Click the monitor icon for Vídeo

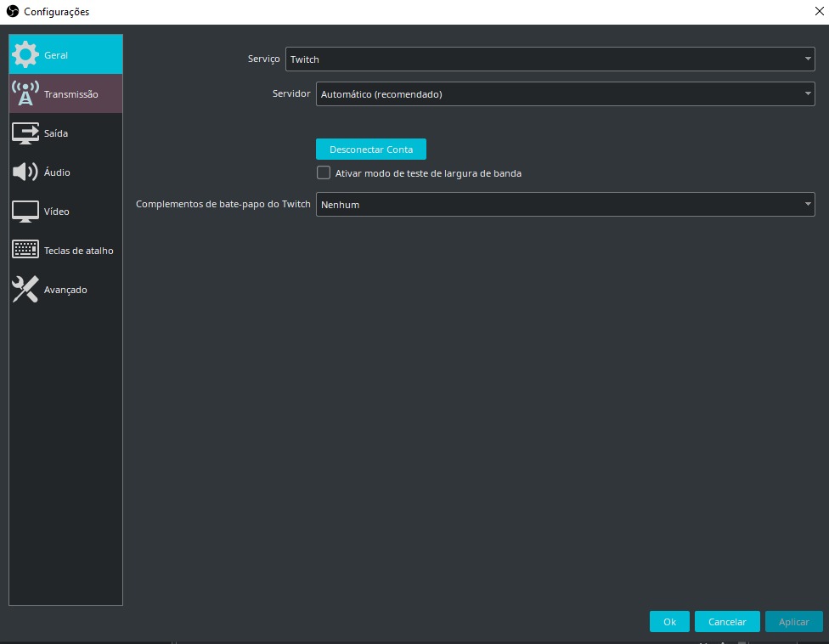tap(25, 212)
